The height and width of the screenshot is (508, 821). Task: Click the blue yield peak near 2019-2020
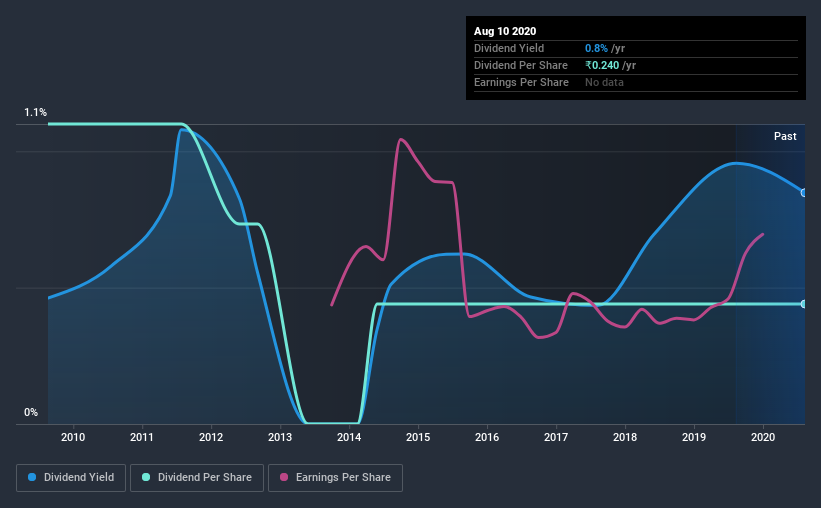coord(736,163)
